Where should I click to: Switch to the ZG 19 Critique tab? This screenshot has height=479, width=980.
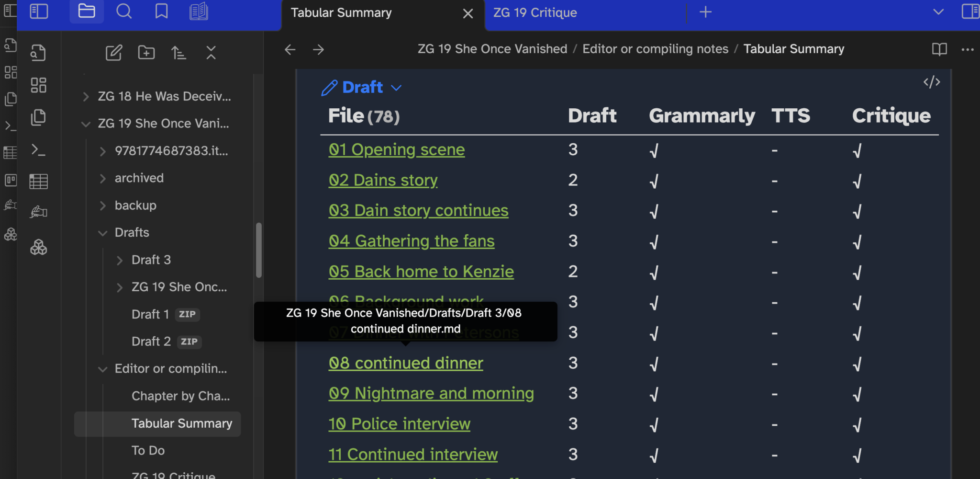535,12
